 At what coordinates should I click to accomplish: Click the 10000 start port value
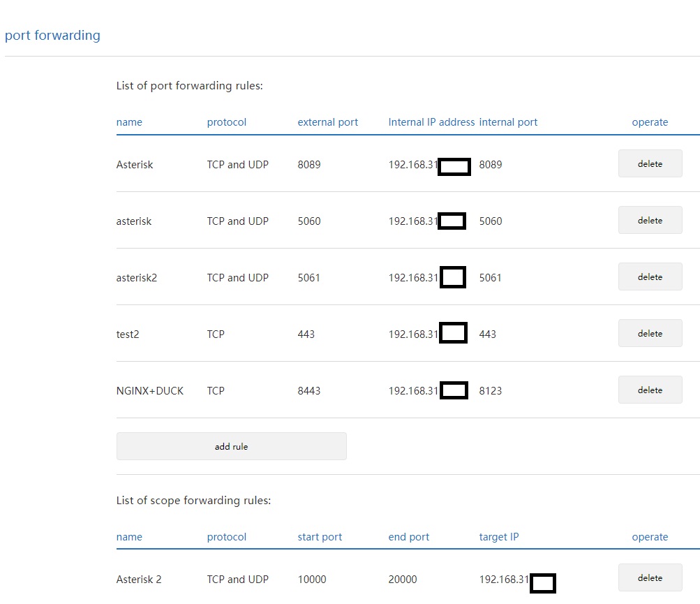(x=312, y=580)
